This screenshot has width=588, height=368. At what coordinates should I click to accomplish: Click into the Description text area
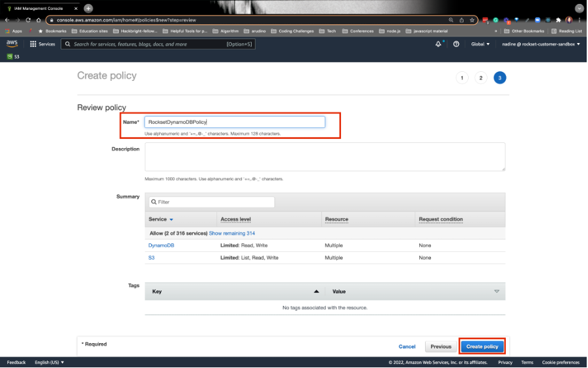click(325, 157)
